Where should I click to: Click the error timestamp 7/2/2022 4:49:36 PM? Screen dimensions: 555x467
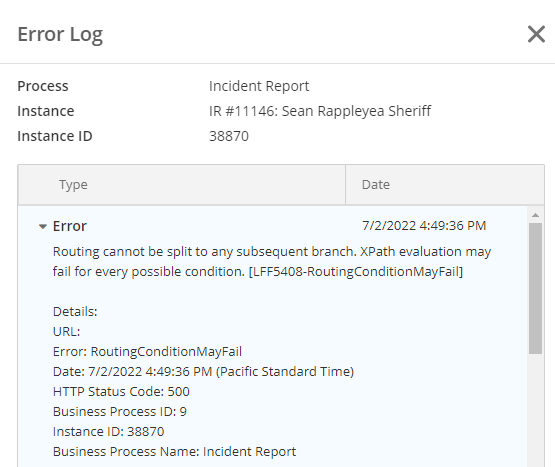tap(424, 226)
